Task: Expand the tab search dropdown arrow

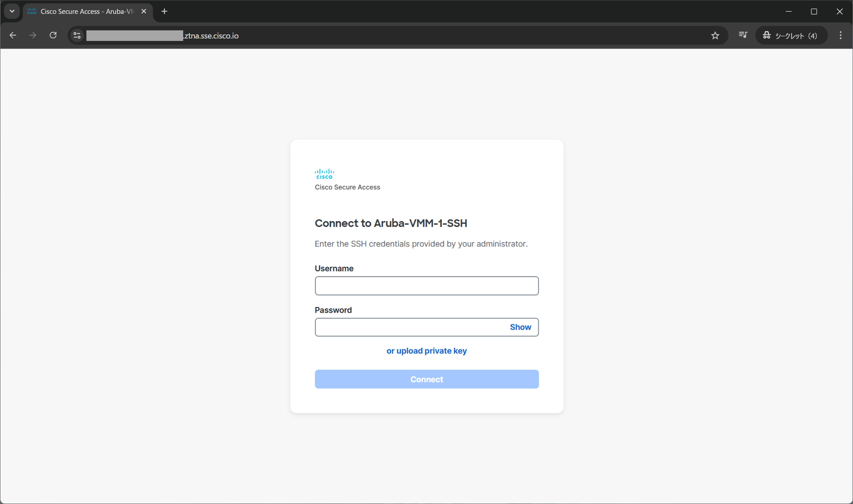Action: [x=12, y=11]
